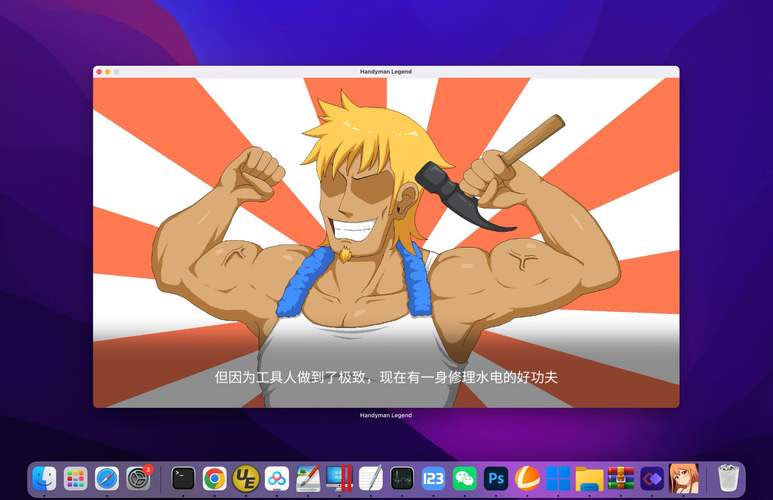Click the anime girl game icon in dock
The height and width of the screenshot is (500, 773).
684,478
